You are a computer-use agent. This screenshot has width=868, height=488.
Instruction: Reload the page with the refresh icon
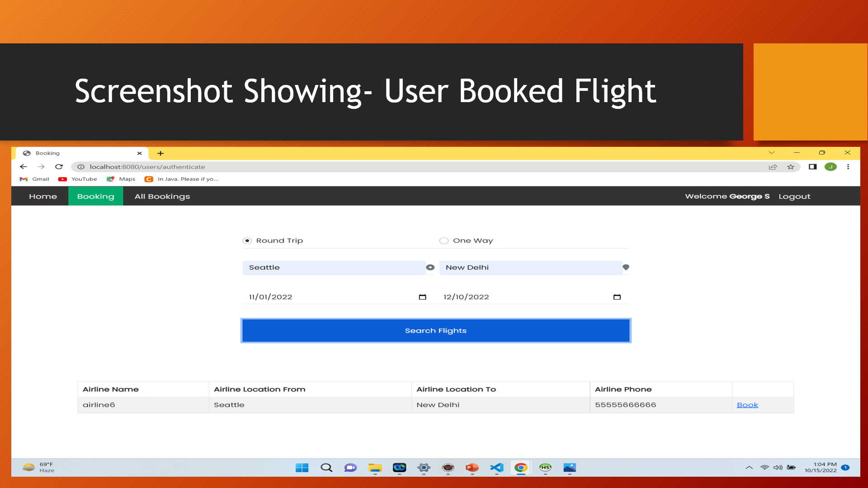[59, 167]
